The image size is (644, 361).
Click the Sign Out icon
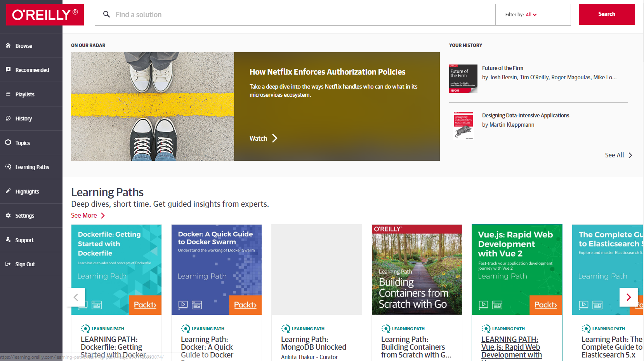[8, 264]
